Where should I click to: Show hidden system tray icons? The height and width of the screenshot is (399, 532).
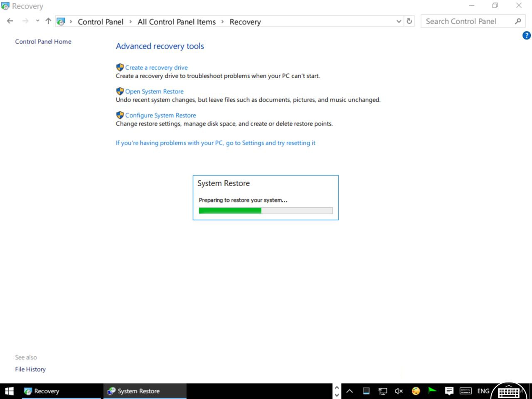pos(350,391)
